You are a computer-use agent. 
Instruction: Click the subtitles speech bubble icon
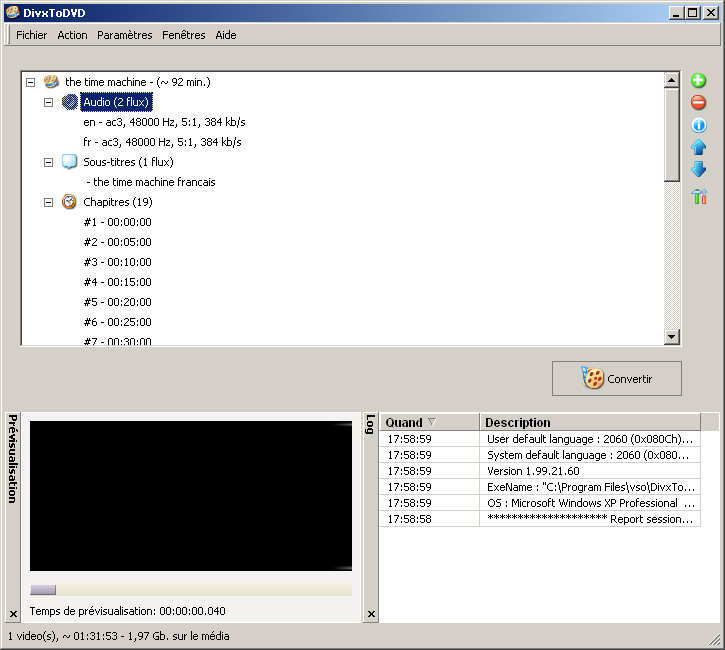69,161
